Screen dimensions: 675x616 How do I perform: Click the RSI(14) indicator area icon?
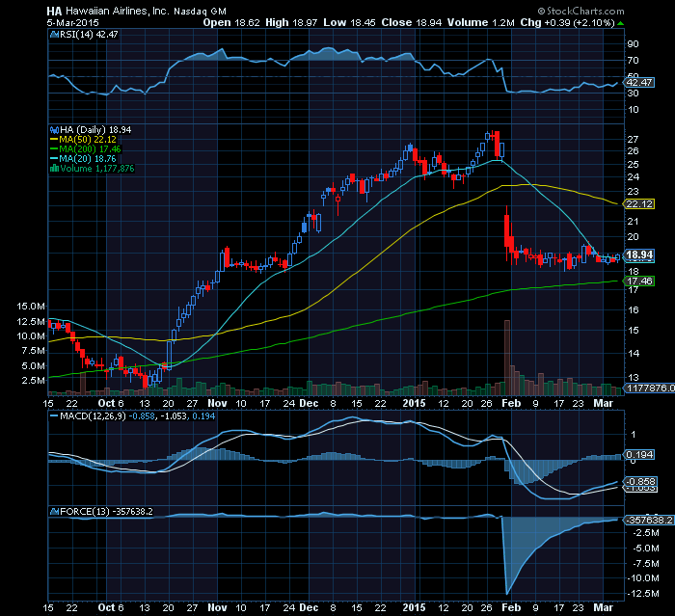[x=54, y=35]
